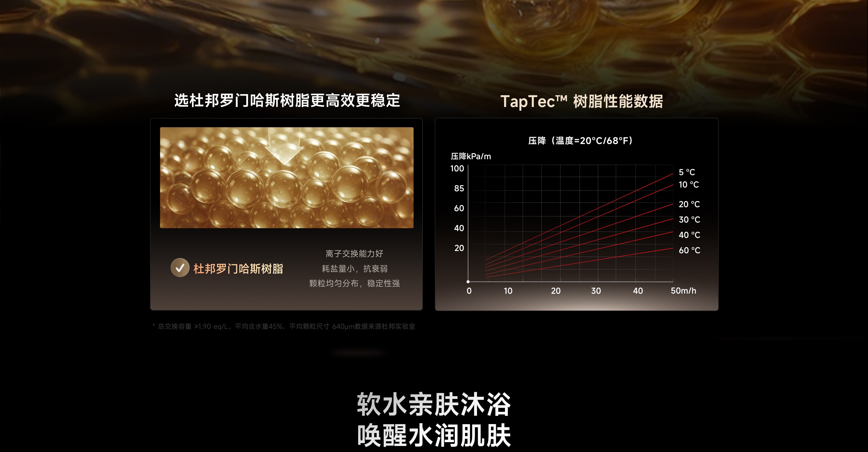Click the feature text 颗粒均匀分布，稳定性强
The height and width of the screenshot is (452, 868).
tap(355, 283)
